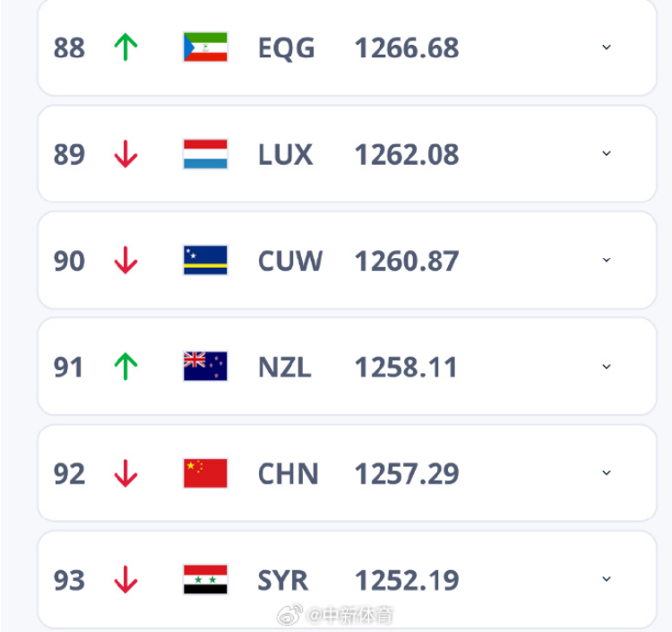Screen dimensions: 672x632
Task: Click the green up arrow for NZL
Action: point(125,367)
